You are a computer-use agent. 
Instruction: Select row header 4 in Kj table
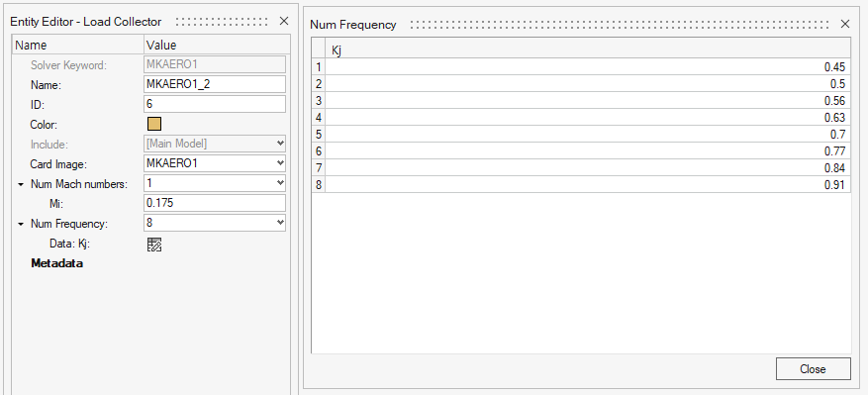319,118
